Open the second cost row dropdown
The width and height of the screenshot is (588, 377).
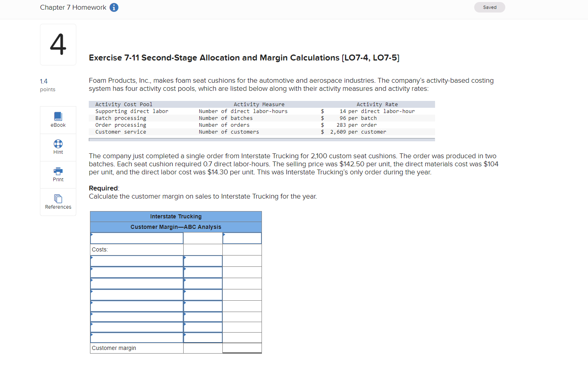pyautogui.click(x=136, y=272)
